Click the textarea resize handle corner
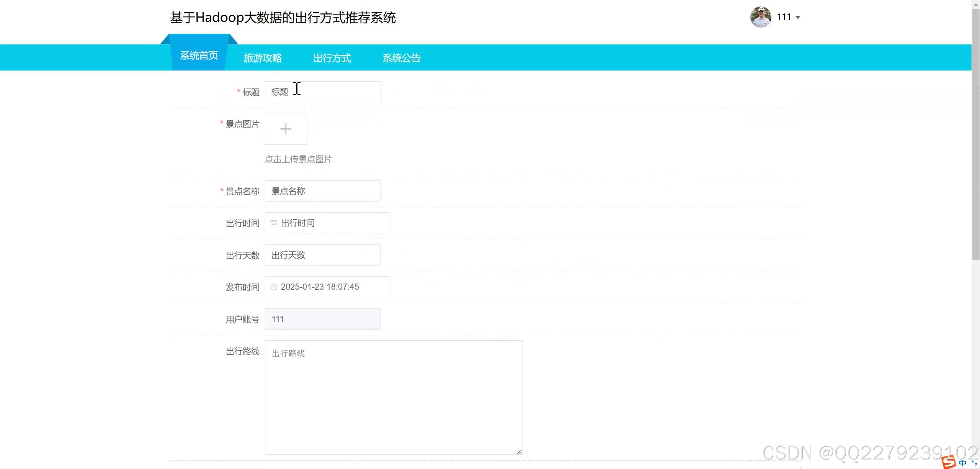The width and height of the screenshot is (980, 469). click(519, 452)
